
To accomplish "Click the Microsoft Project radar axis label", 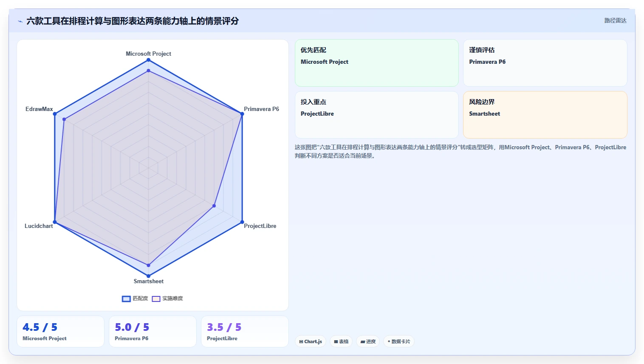I will click(148, 54).
